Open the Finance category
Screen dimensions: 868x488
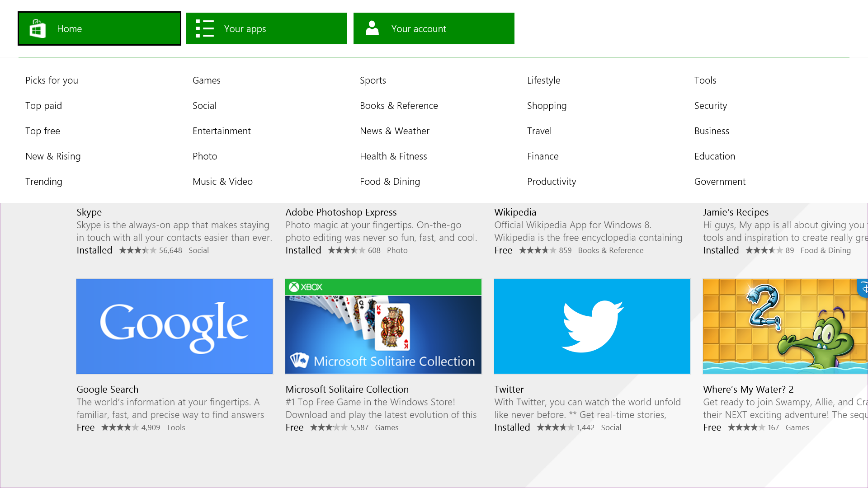(542, 156)
